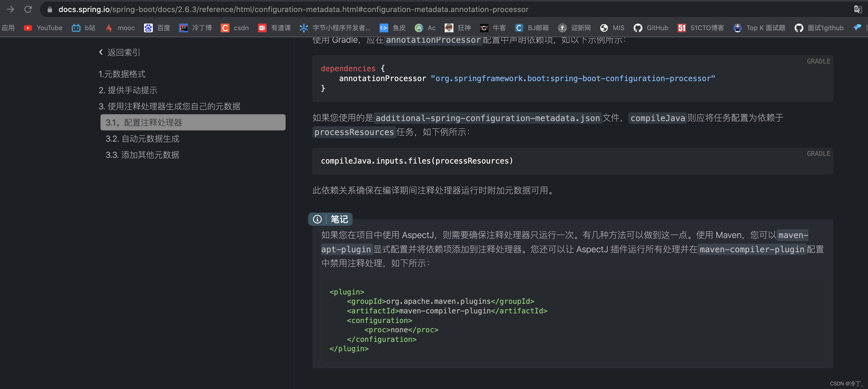Click the GRADLE label on compileJava block
Image resolution: width=868 pixels, height=389 pixels.
tap(818, 154)
